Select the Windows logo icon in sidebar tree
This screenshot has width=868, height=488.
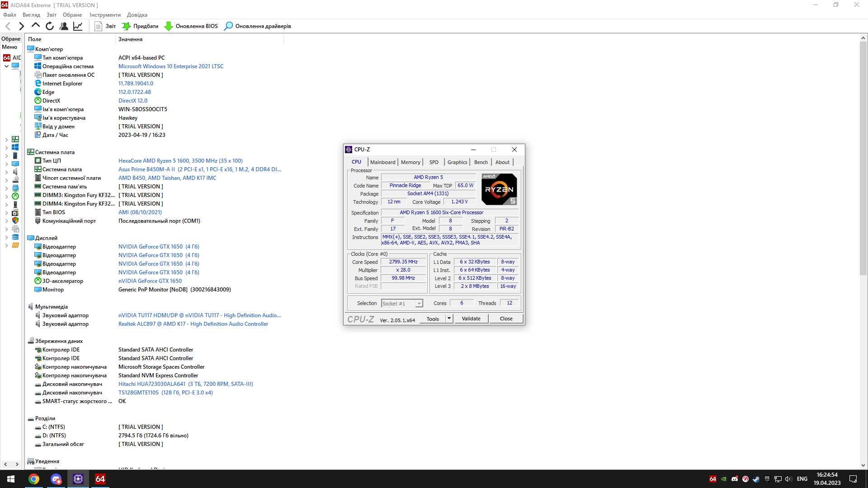click(x=15, y=147)
